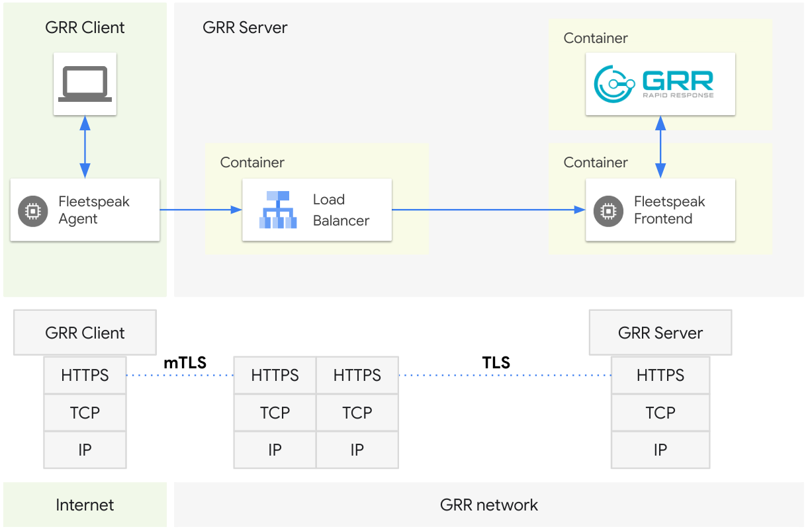
Task: Click left IP cell in middle stack
Action: (275, 450)
